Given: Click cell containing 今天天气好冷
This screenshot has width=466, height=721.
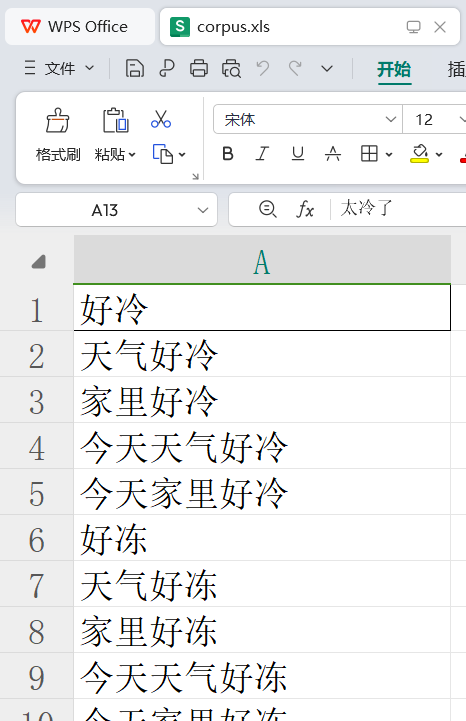Looking at the screenshot, I should pos(262,446).
